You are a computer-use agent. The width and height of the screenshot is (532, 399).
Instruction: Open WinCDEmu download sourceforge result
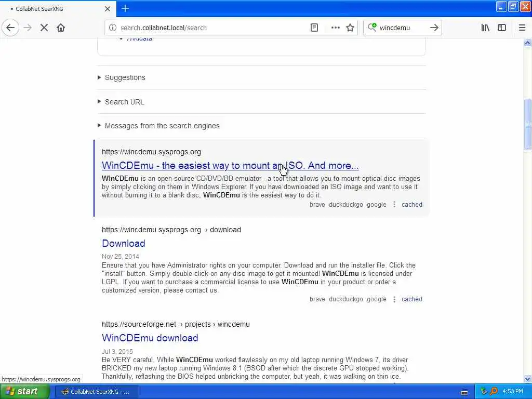[x=150, y=338]
